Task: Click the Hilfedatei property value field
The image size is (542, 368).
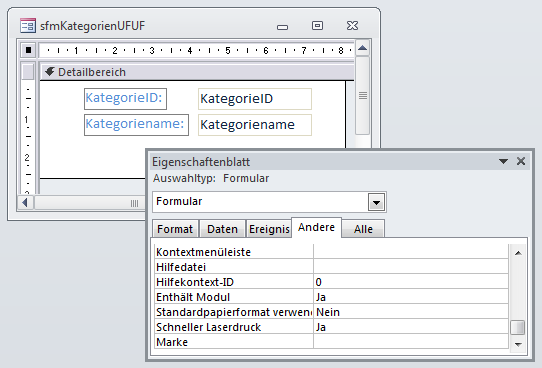Action: pyautogui.click(x=411, y=267)
